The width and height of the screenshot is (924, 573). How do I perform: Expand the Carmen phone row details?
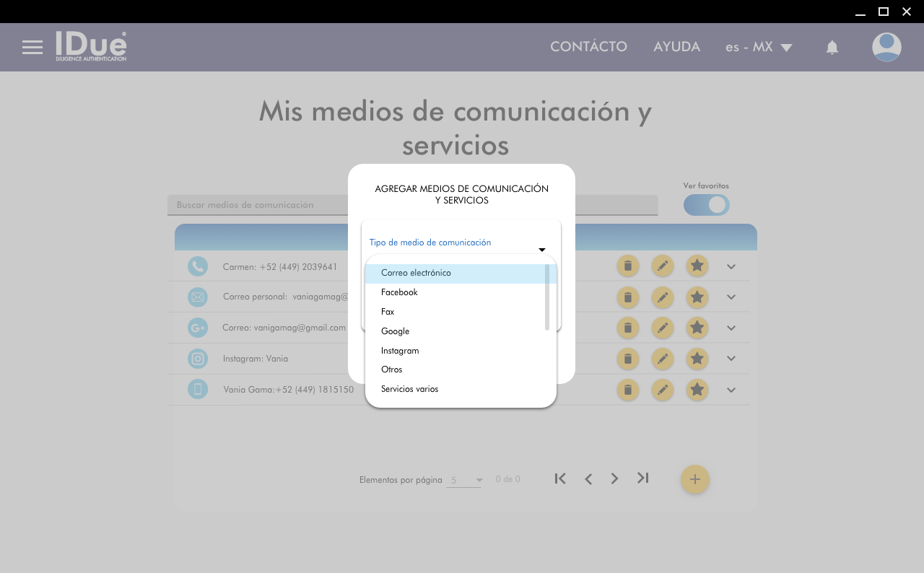[731, 267]
